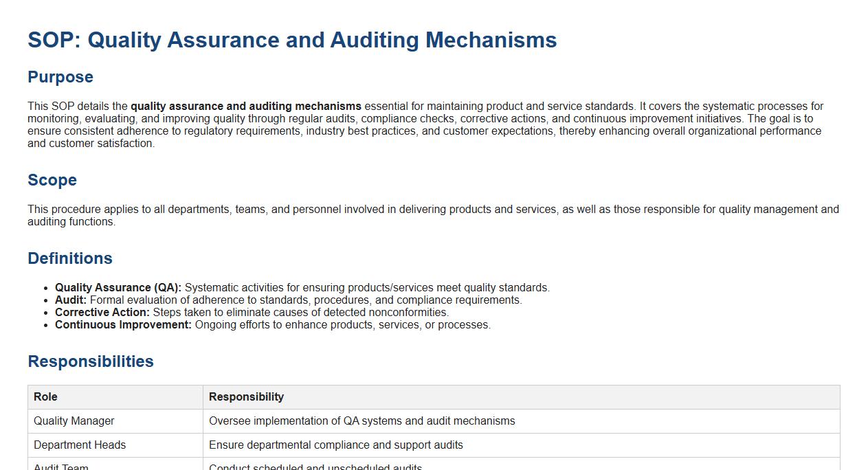Click the Definitions section heading

(x=70, y=258)
